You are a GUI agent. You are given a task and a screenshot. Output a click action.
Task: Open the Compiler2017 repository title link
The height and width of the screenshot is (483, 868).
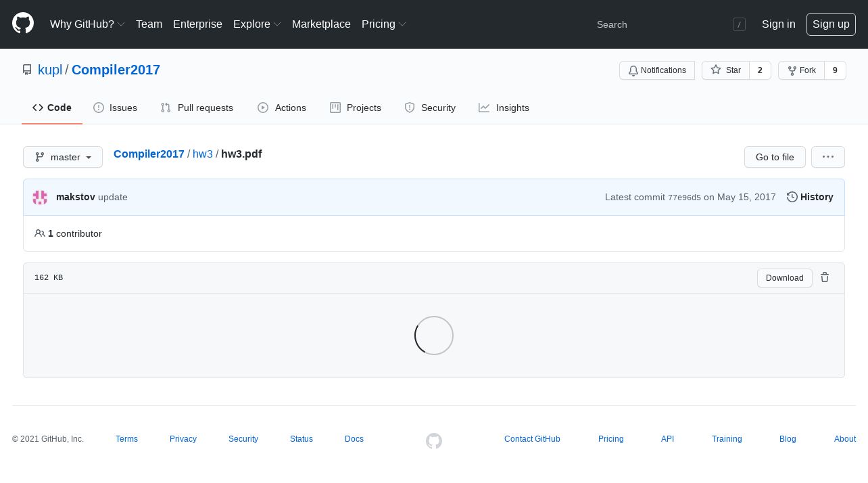tap(116, 70)
